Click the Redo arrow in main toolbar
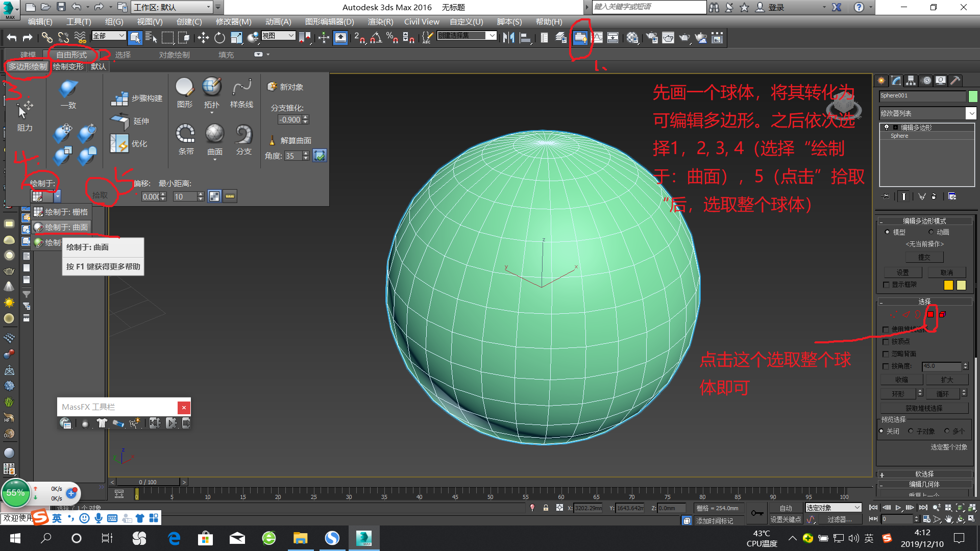Viewport: 980px width, 551px height. click(x=28, y=37)
